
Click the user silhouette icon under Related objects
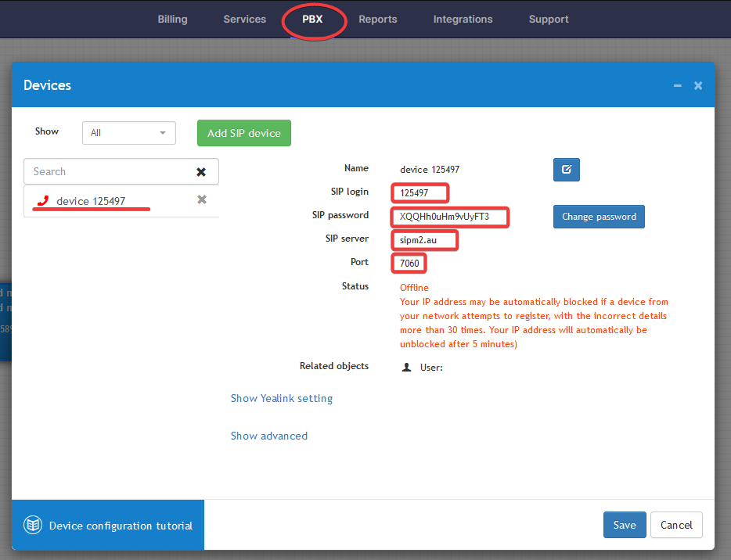405,366
